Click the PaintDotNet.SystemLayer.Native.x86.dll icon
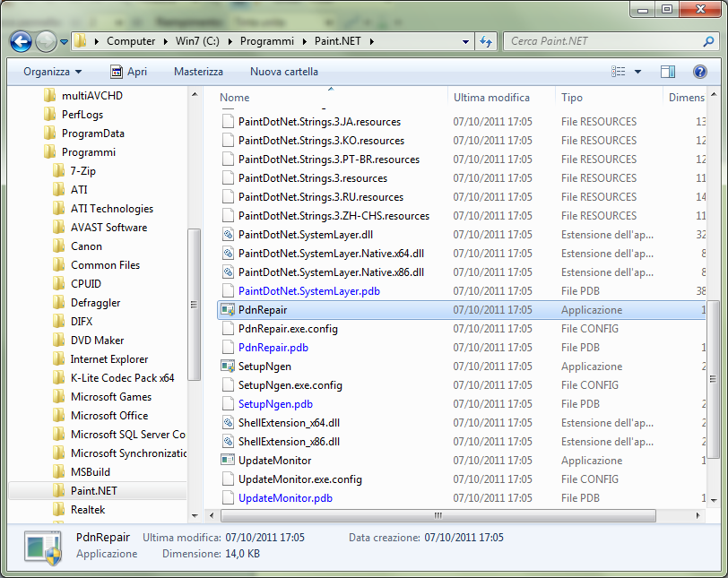Screen dimensions: 728x578 tap(228, 272)
